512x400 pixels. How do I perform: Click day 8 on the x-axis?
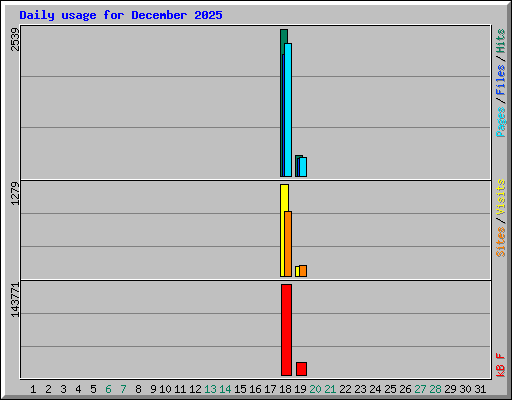coord(138,389)
